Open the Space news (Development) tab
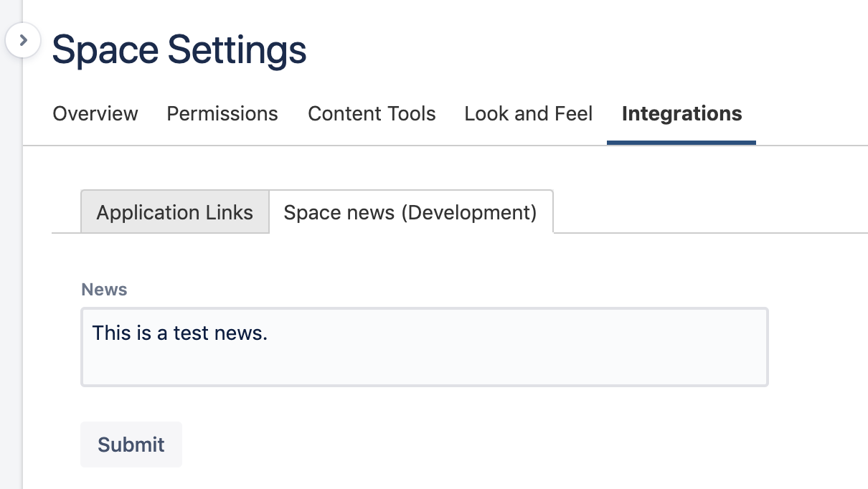Viewport: 868px width, 489px height. pos(410,212)
